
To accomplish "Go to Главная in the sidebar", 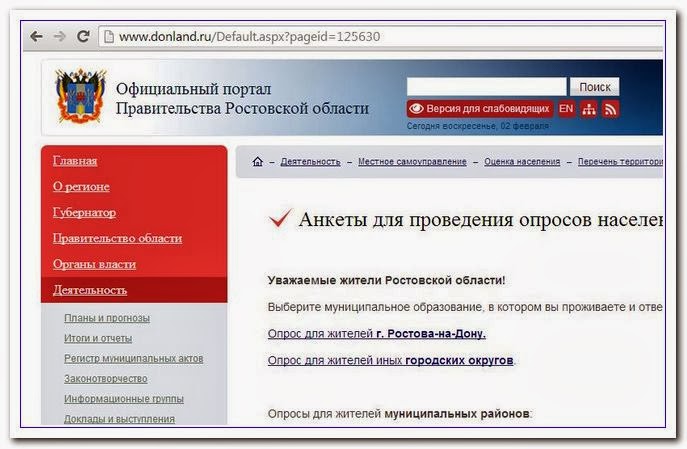I will (75, 161).
